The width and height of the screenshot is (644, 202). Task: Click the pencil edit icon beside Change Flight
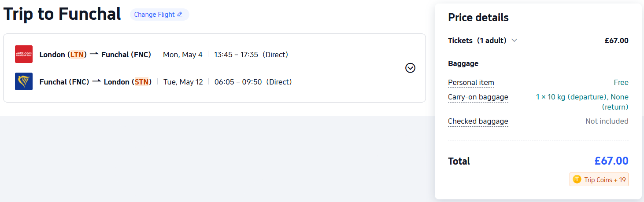[180, 15]
